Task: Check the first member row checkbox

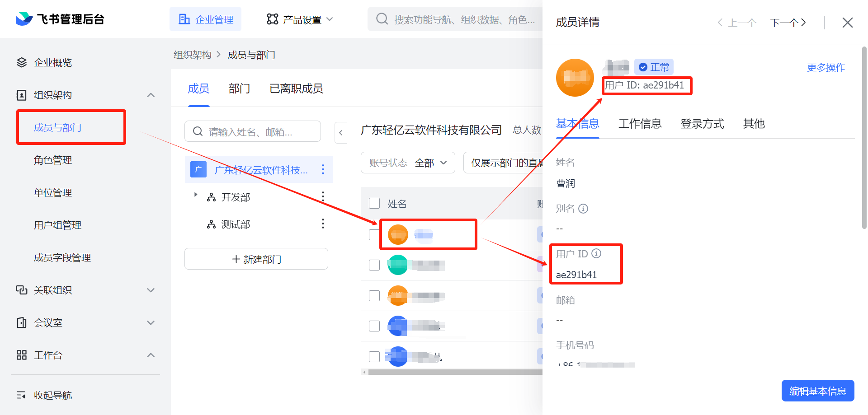Action: (374, 235)
